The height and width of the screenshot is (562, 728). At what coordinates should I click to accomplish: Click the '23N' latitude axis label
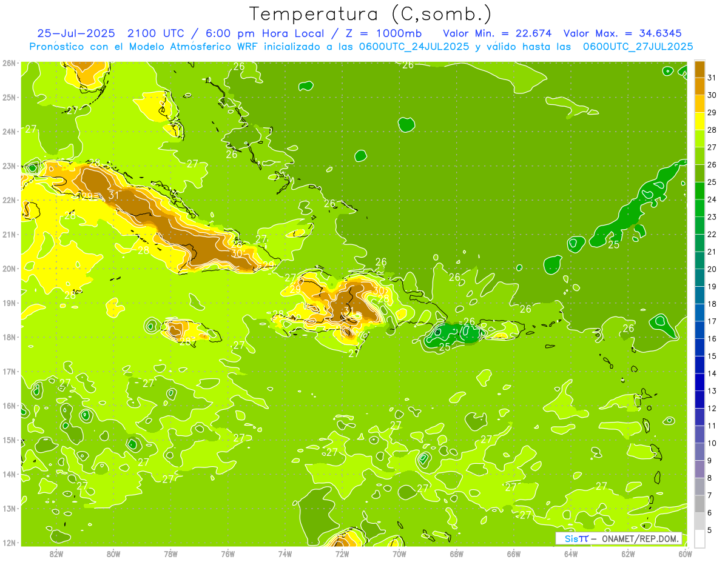point(9,166)
